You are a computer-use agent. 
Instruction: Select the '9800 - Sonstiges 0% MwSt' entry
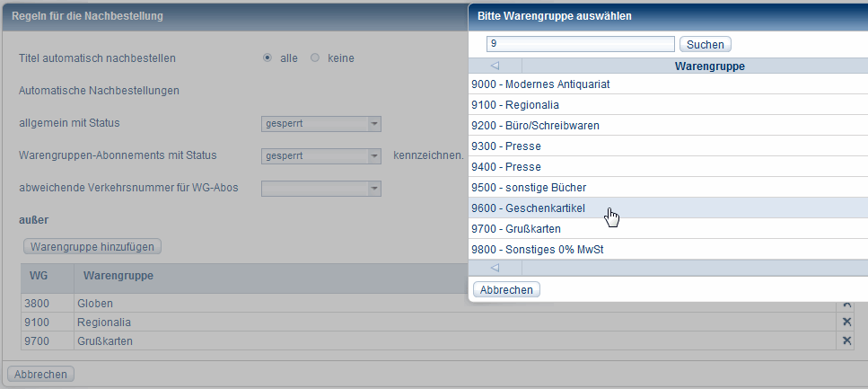(538, 250)
